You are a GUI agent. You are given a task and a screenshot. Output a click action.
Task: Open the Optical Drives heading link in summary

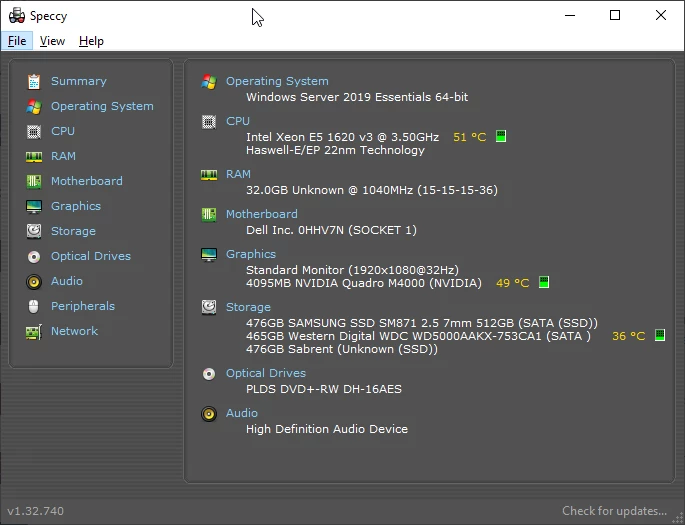[x=266, y=373]
